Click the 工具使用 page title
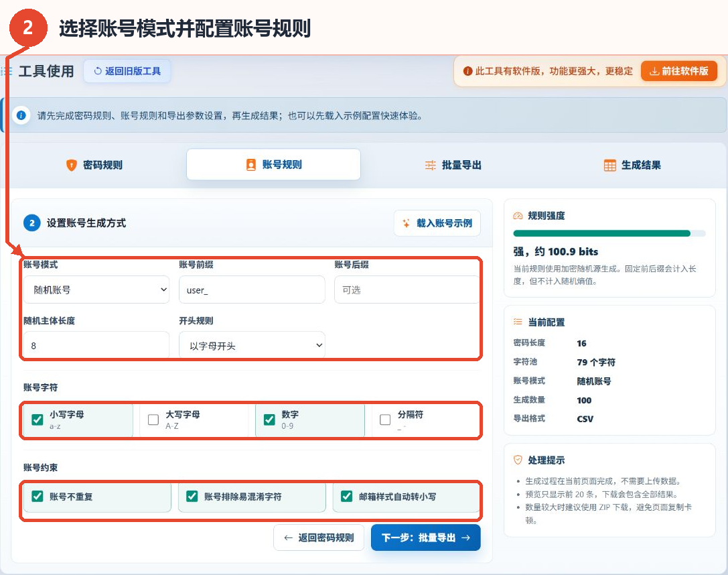 click(x=46, y=71)
